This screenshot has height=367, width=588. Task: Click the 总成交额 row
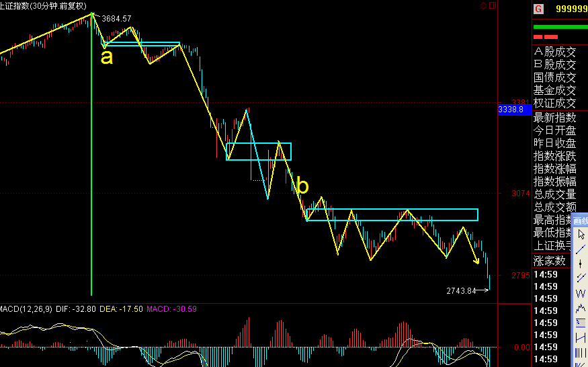click(x=555, y=207)
